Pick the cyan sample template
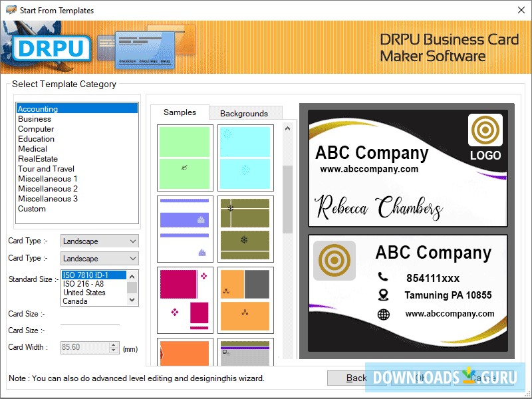The image size is (532, 399). click(x=245, y=158)
